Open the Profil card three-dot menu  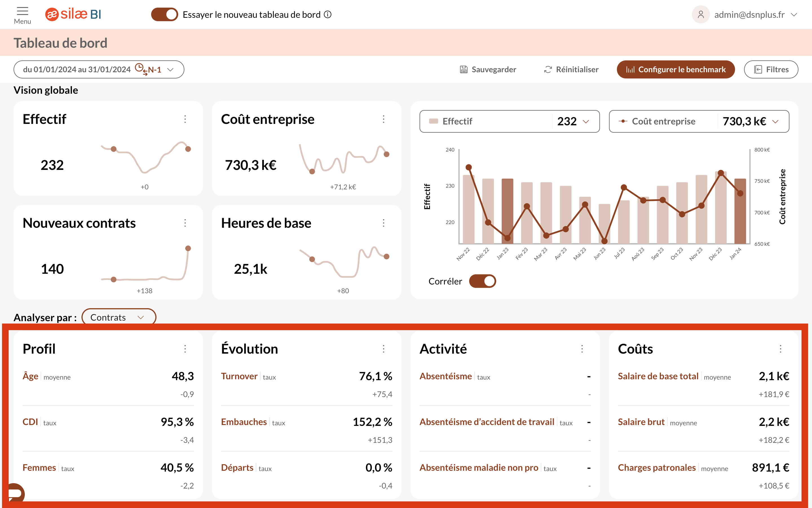tap(185, 349)
